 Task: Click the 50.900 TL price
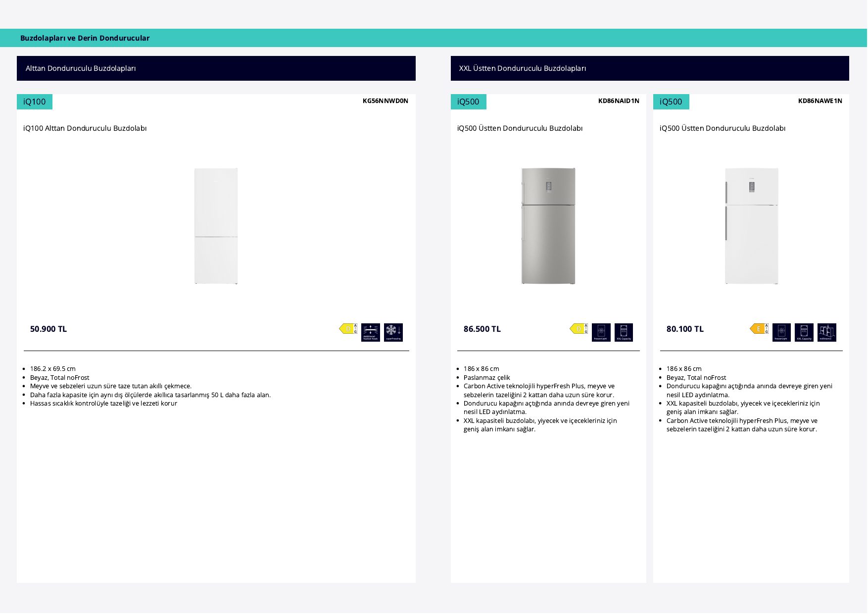pyautogui.click(x=48, y=329)
